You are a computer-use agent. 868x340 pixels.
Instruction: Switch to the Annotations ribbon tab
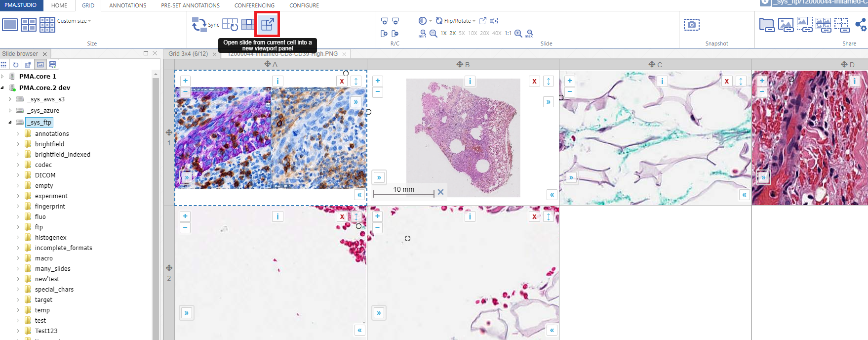click(127, 5)
